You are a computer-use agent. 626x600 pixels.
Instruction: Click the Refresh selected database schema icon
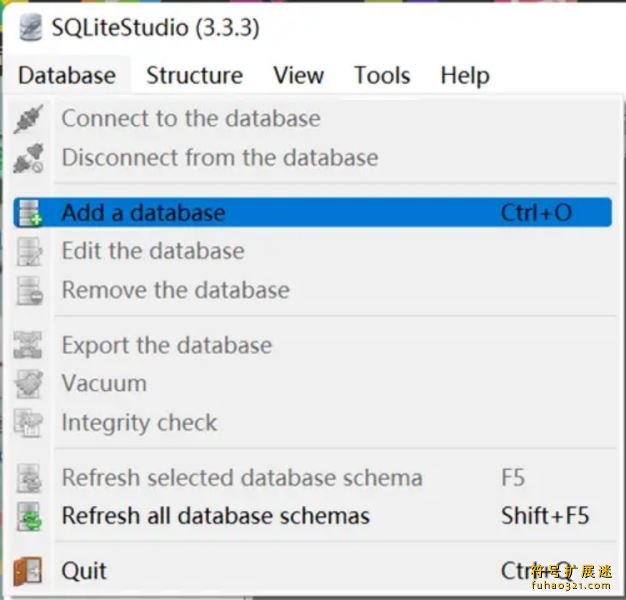click(x=29, y=478)
